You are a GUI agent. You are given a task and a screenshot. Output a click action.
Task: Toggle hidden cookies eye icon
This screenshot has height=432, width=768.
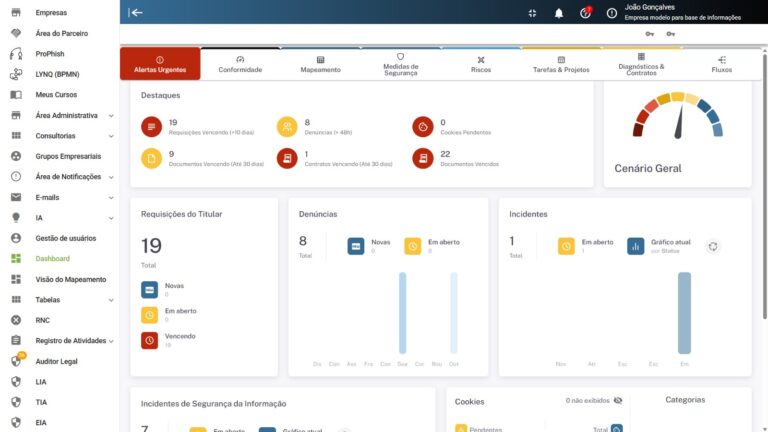[x=617, y=400]
